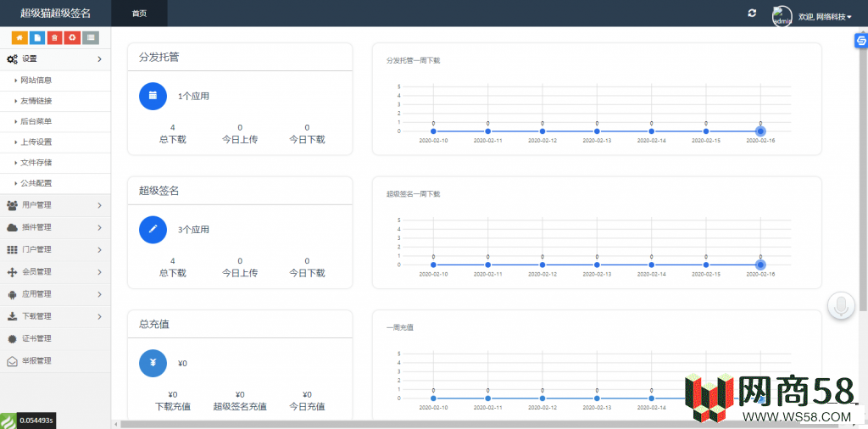Click the 总充值 card heading
This screenshot has width=868, height=429.
point(154,325)
